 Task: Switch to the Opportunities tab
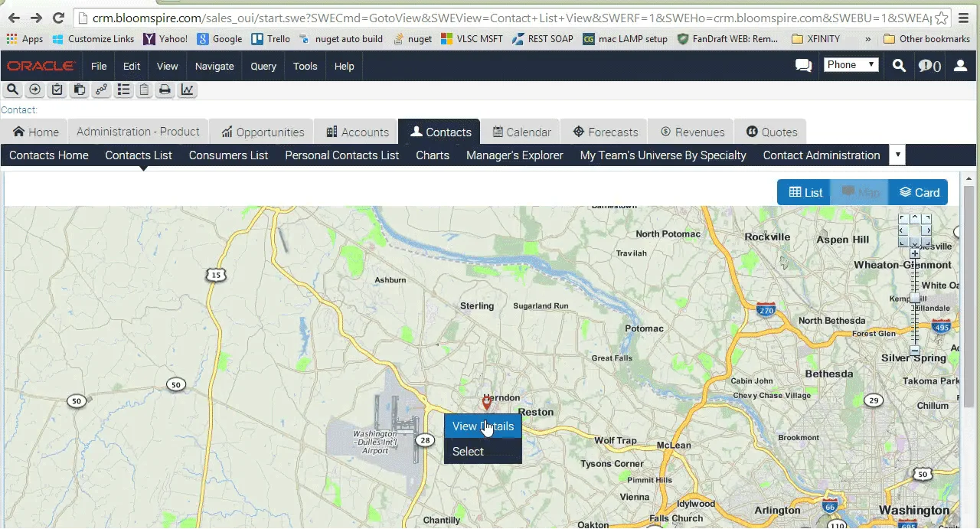click(x=262, y=132)
